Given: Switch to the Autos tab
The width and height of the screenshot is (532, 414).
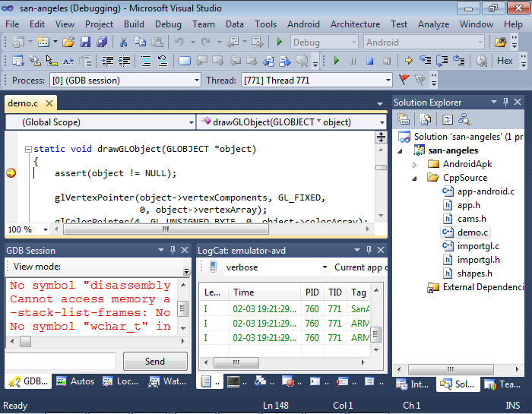Looking at the screenshot, I should click(x=76, y=381).
